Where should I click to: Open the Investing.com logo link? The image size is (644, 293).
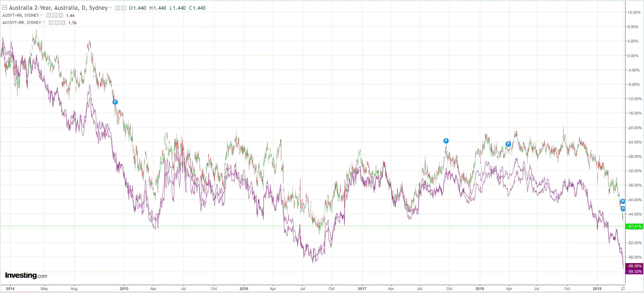26,276
